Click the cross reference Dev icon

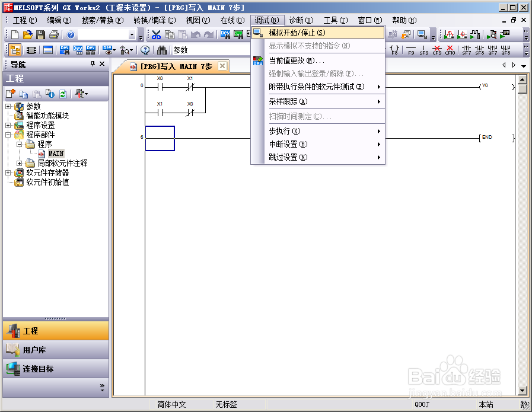(x=65, y=50)
